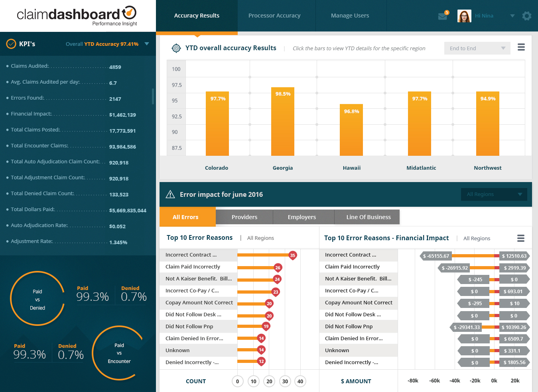Click the $ 12510.63 amount tag
Viewport: 538px width, 392px height.
click(514, 256)
